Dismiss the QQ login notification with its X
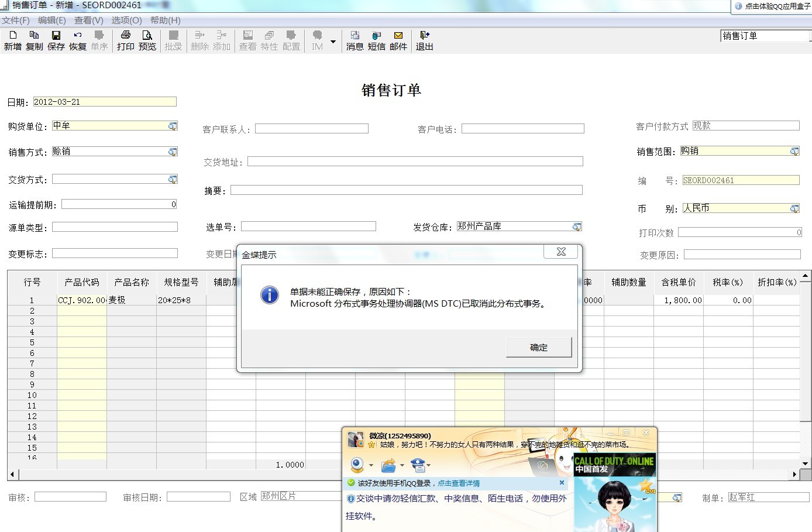 click(561, 483)
